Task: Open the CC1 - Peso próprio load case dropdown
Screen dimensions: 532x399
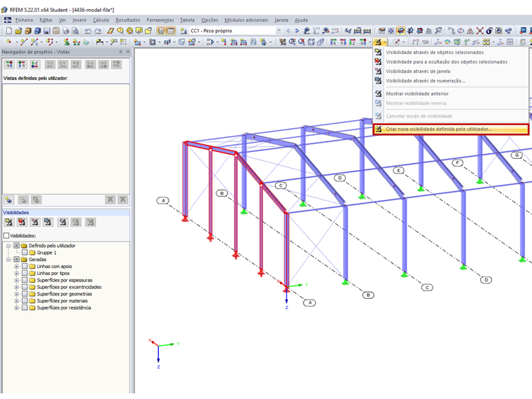Action: (x=279, y=31)
